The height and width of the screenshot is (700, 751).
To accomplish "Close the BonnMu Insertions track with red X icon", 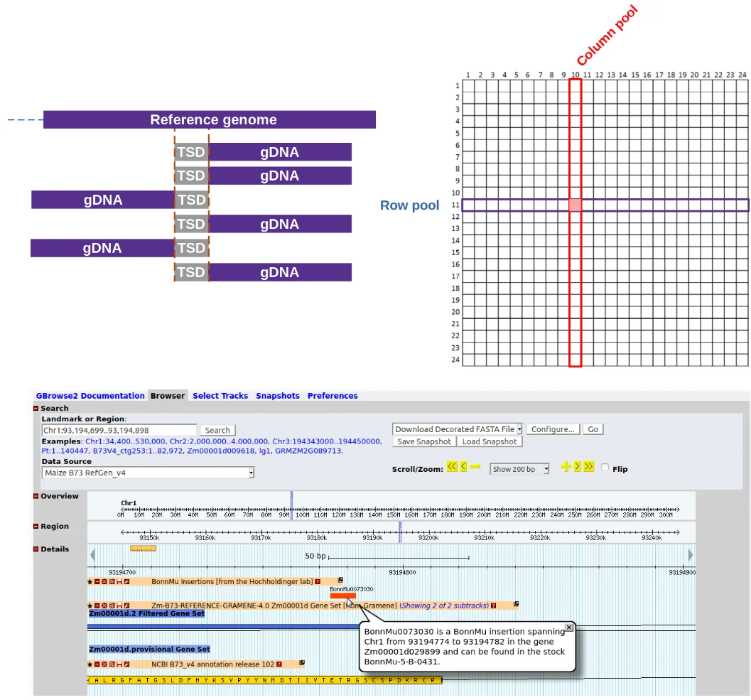I will pos(104,582).
